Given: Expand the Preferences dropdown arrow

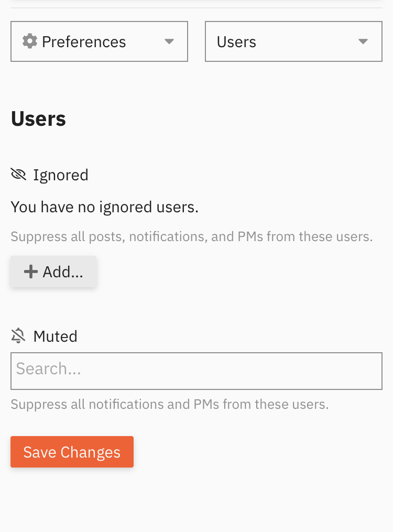Looking at the screenshot, I should tap(169, 41).
